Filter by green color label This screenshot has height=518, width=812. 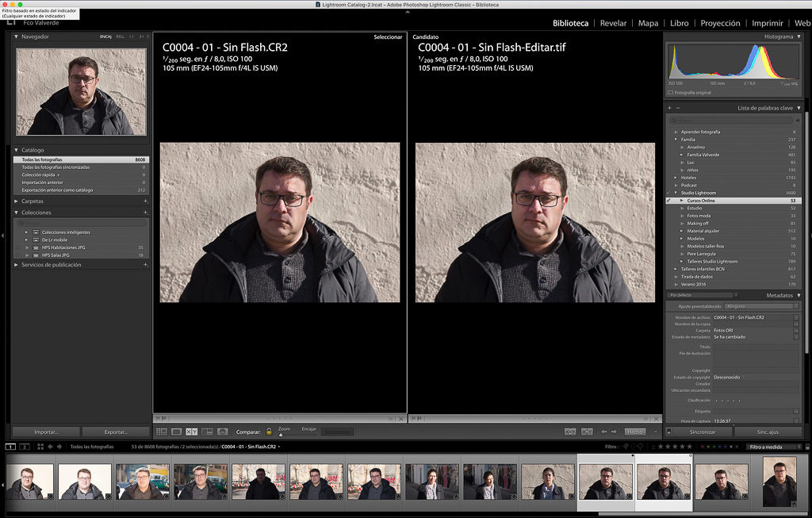click(x=716, y=447)
